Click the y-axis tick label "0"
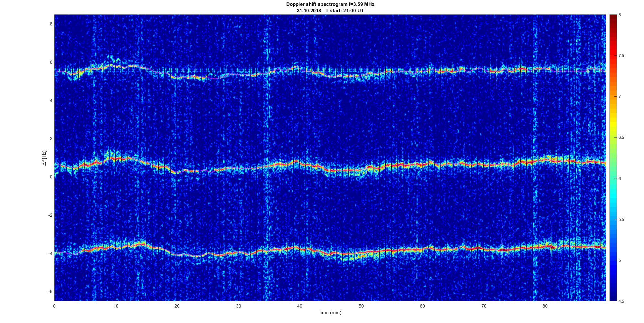The image size is (644, 323). (51, 177)
